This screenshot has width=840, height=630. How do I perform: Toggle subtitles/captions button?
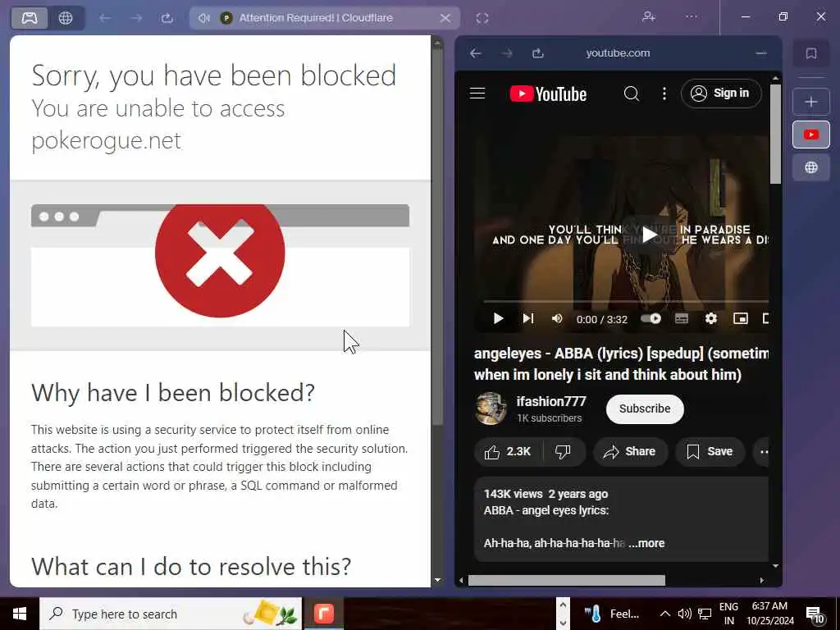[x=682, y=319]
